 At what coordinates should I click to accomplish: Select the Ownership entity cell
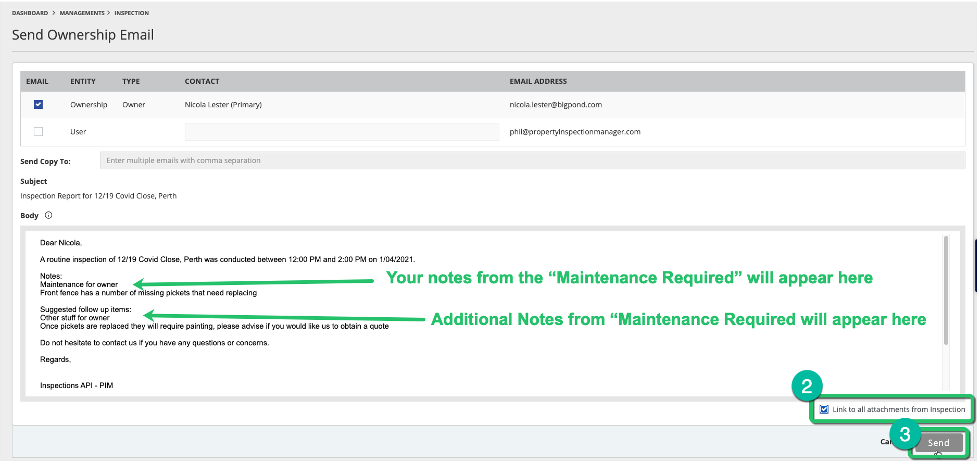click(x=89, y=105)
